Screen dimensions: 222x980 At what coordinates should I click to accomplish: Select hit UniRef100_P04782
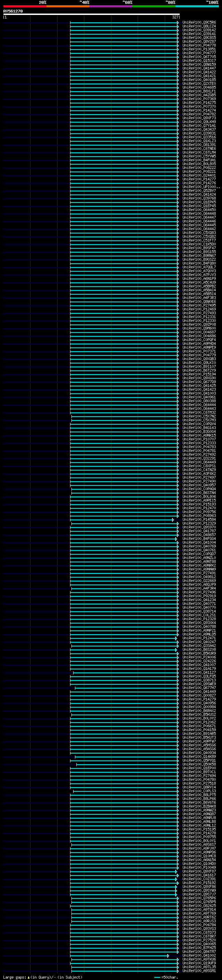tap(199, 114)
